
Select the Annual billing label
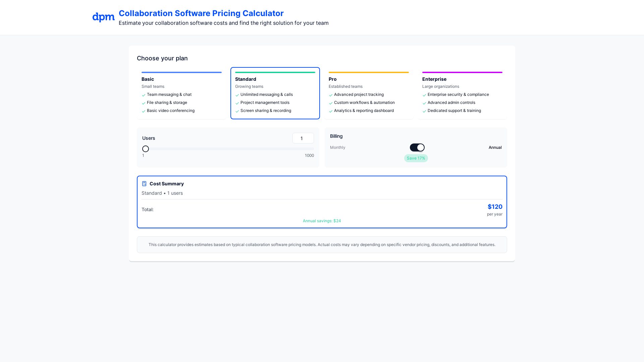tap(495, 147)
